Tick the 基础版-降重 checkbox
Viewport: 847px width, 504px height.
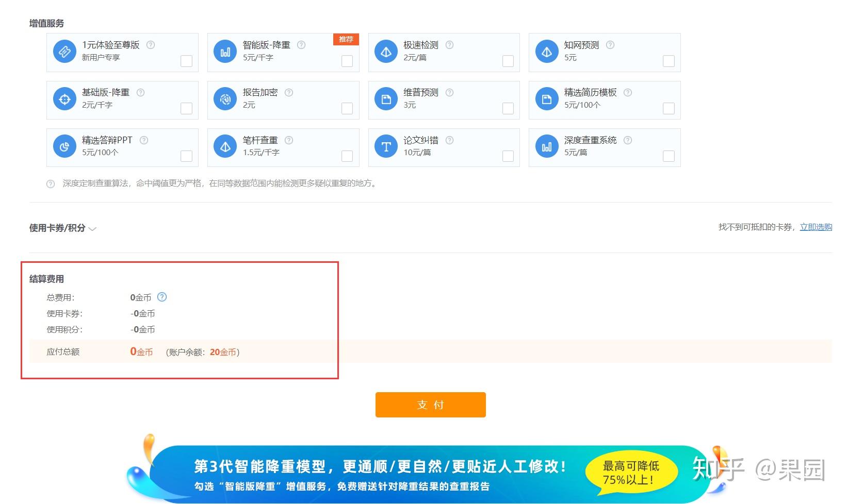click(186, 108)
